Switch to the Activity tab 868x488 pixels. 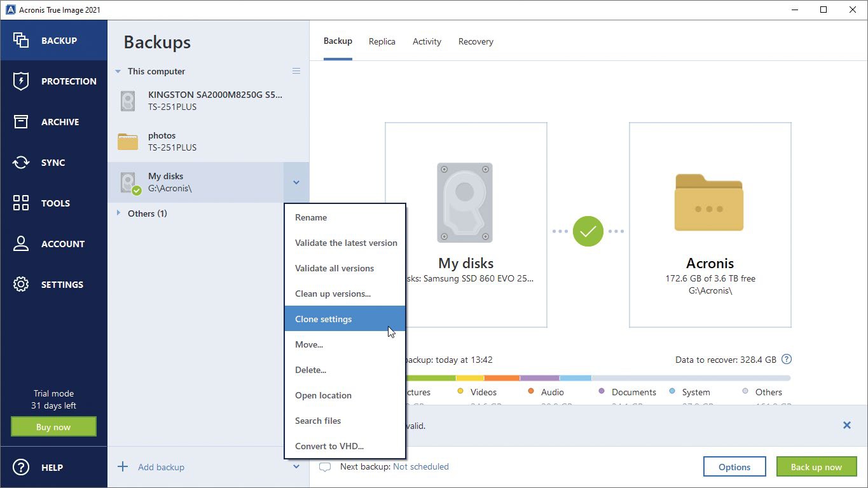427,41
